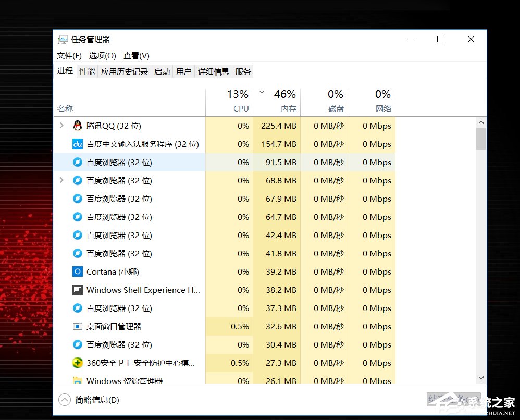520x420 pixels.
Task: Click the Cortana (小娜) process icon
Action: [x=77, y=271]
